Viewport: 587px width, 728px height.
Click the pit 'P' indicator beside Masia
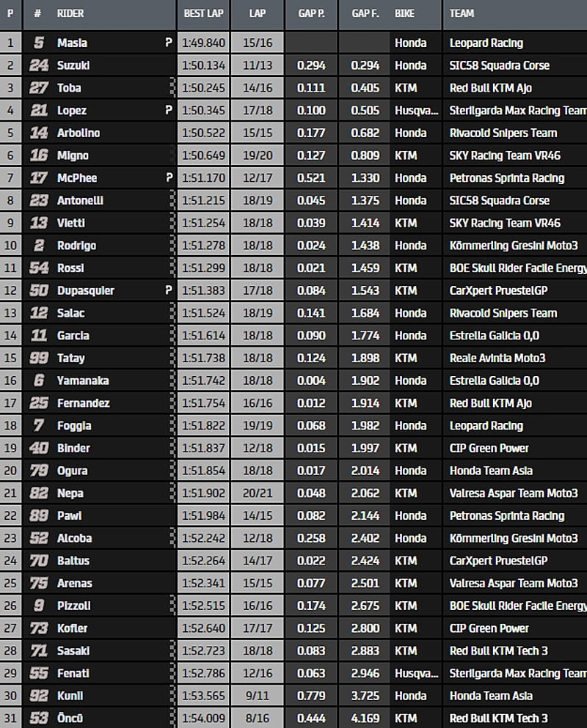coord(169,43)
